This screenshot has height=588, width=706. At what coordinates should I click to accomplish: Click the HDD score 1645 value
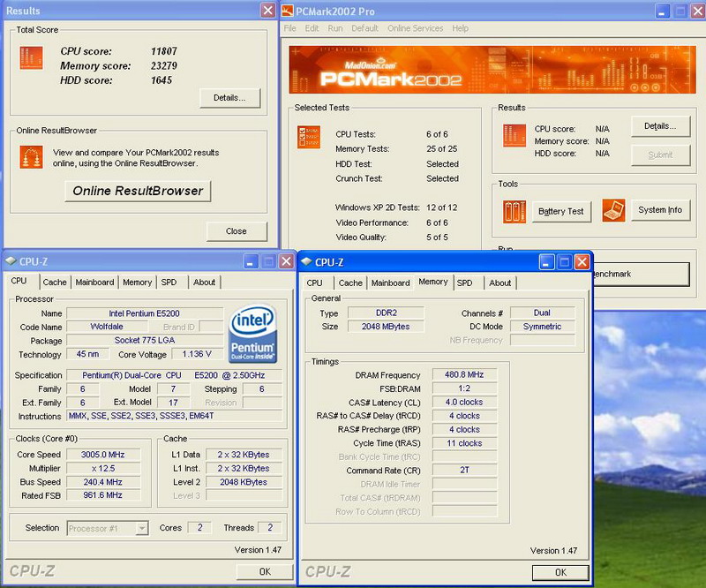coord(161,80)
